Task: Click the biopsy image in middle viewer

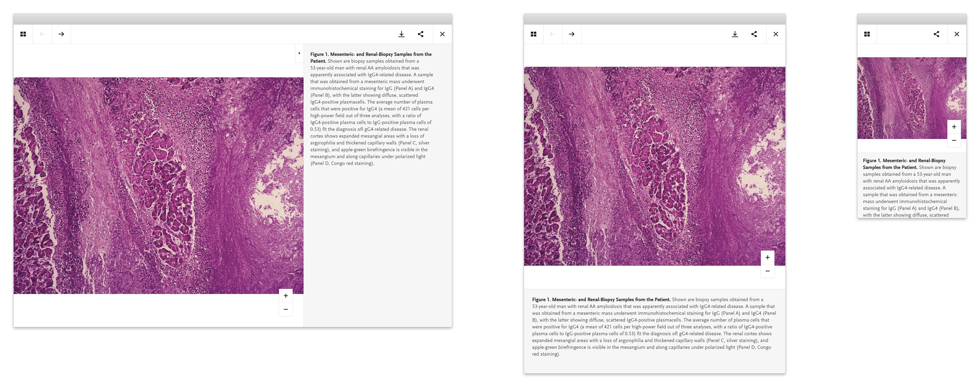Action: 655,166
